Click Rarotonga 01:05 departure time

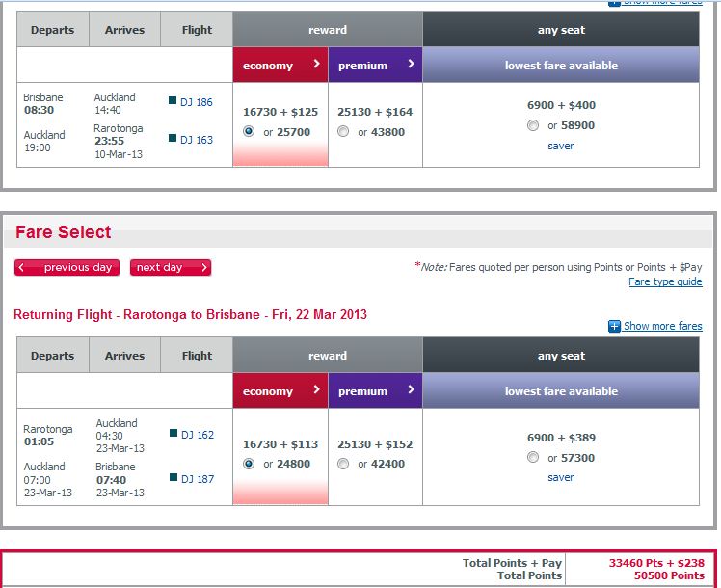40,441
